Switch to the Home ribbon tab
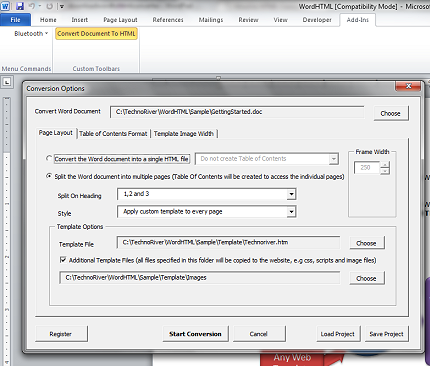 pos(48,20)
